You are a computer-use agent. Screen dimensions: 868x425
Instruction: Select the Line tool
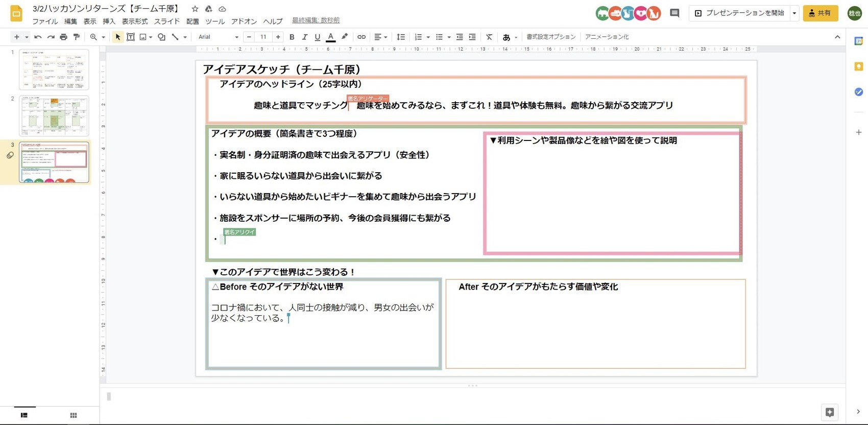pos(175,37)
